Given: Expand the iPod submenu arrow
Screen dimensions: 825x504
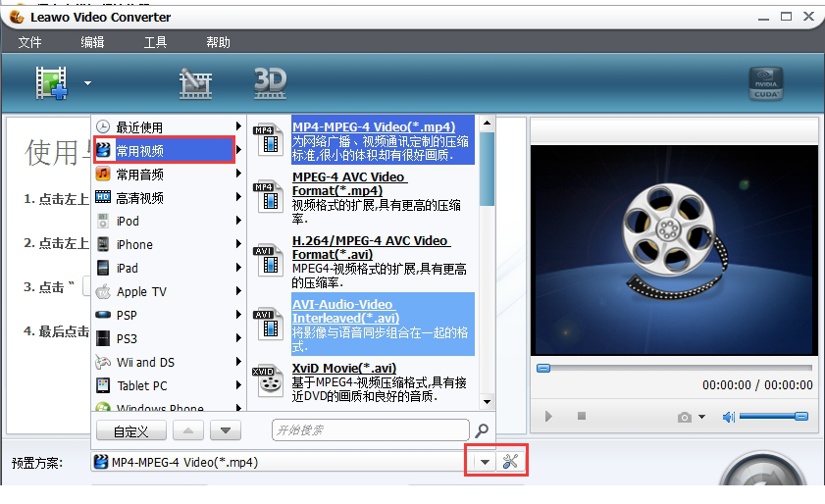Looking at the screenshot, I should (238, 221).
